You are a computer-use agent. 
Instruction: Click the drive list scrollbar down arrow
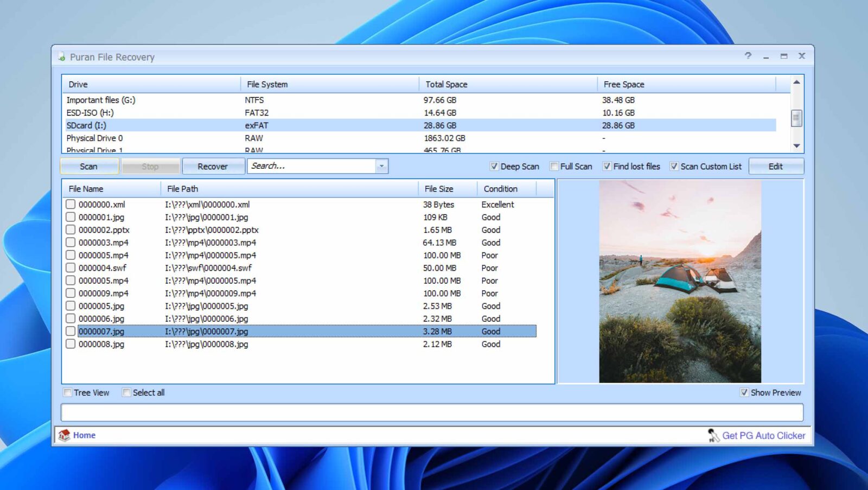coord(796,145)
